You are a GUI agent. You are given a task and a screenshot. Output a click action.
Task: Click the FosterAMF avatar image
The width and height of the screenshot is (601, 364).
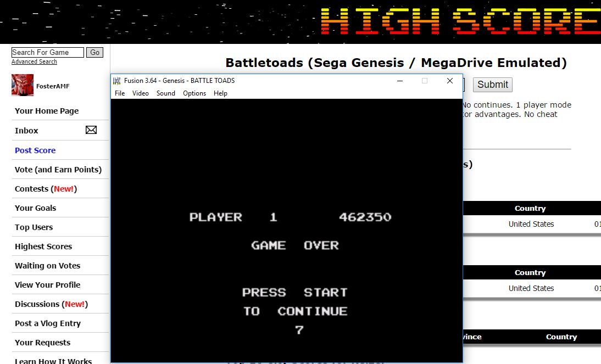pos(22,85)
